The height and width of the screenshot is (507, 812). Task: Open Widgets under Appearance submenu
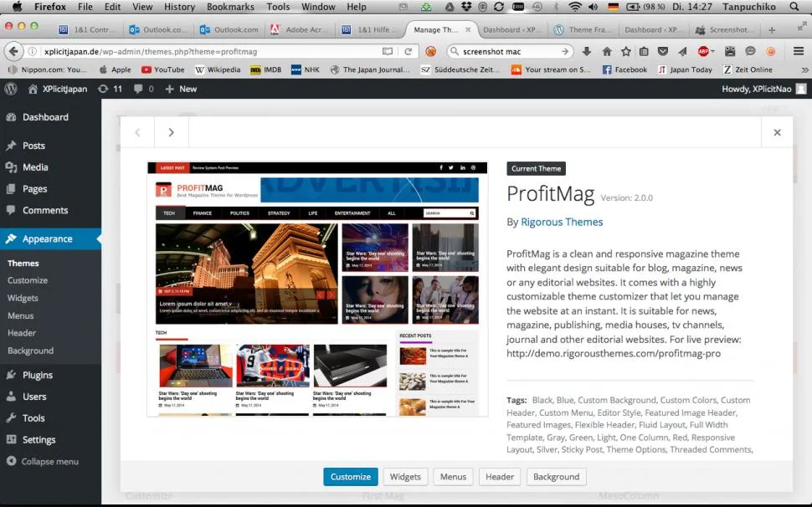(x=23, y=298)
